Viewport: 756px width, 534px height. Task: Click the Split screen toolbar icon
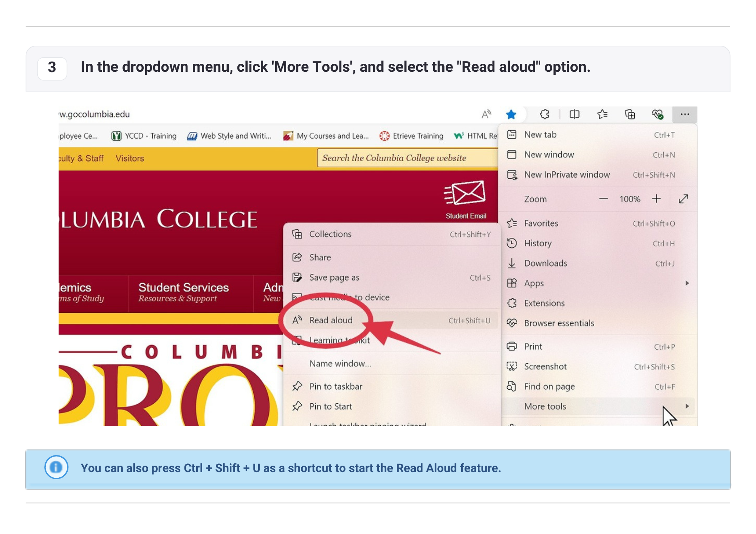tap(574, 114)
